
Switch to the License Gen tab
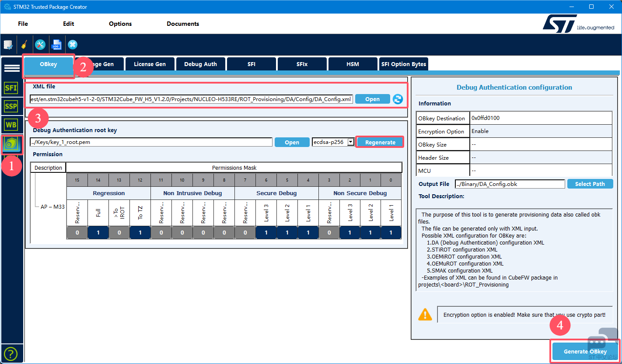pyautogui.click(x=150, y=64)
